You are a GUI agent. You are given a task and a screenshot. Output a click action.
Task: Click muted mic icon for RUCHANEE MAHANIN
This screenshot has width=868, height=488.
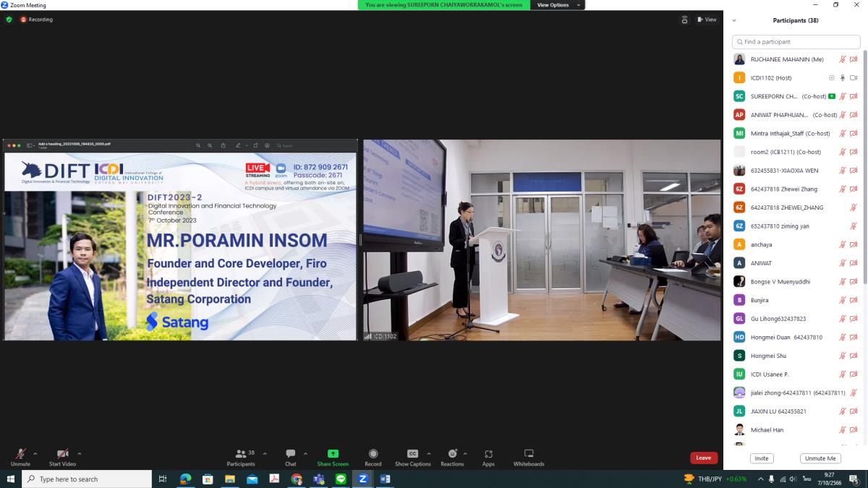(x=843, y=59)
